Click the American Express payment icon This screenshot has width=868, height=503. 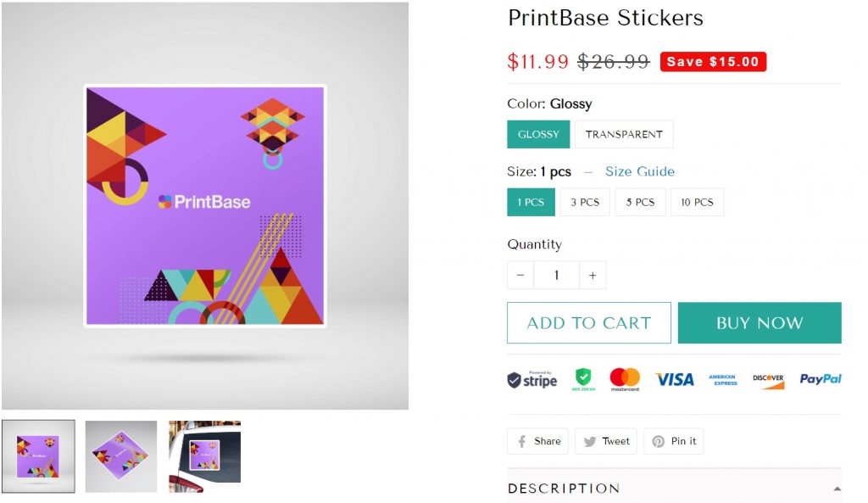[723, 379]
